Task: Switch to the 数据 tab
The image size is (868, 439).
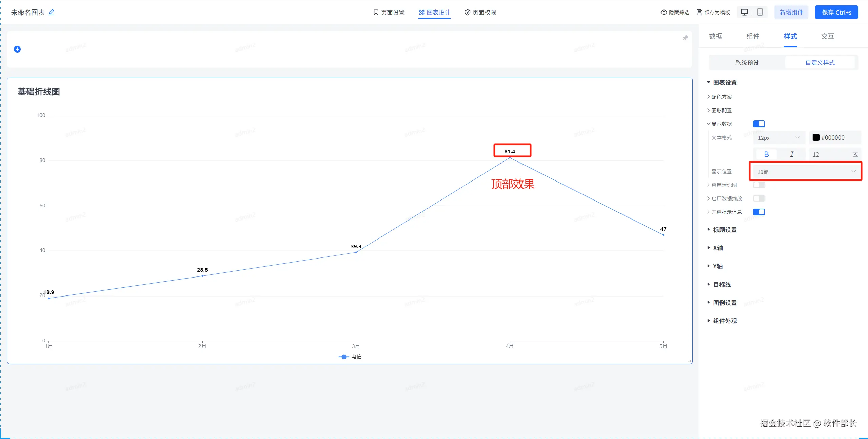Action: (716, 36)
